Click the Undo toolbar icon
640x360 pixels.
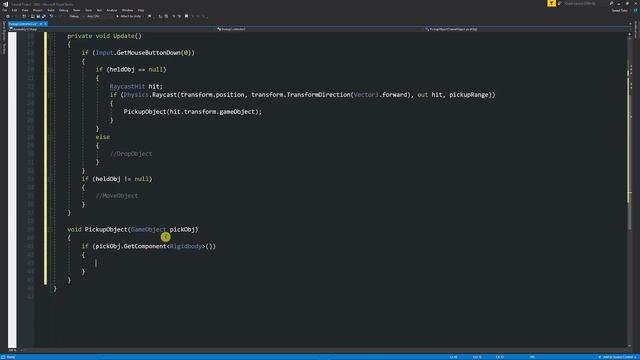(51, 16)
